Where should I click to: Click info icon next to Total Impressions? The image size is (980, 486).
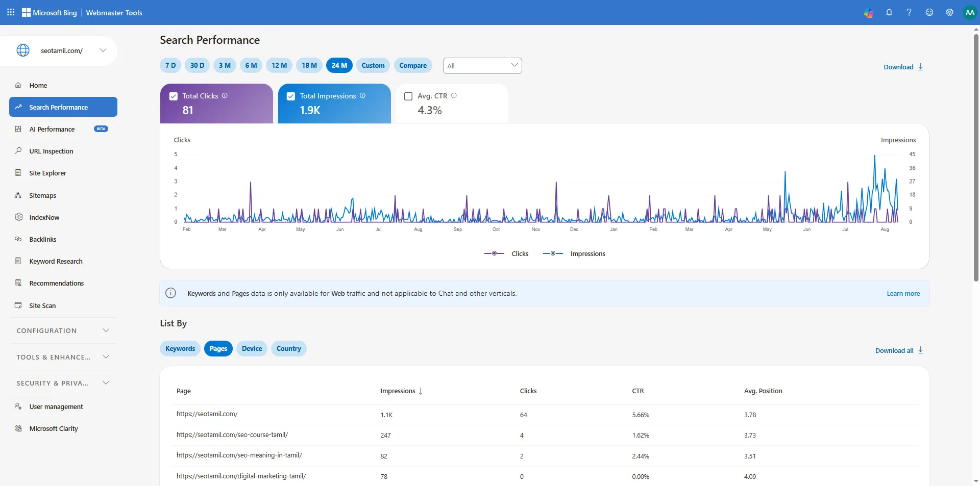(x=362, y=95)
